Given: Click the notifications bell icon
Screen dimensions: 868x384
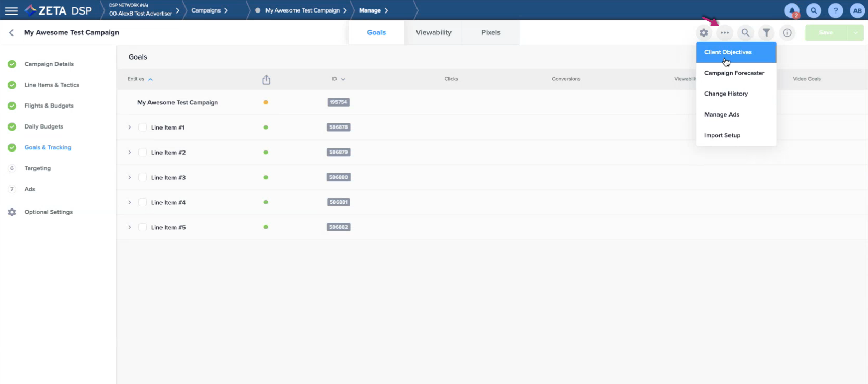Looking at the screenshot, I should tap(792, 10).
